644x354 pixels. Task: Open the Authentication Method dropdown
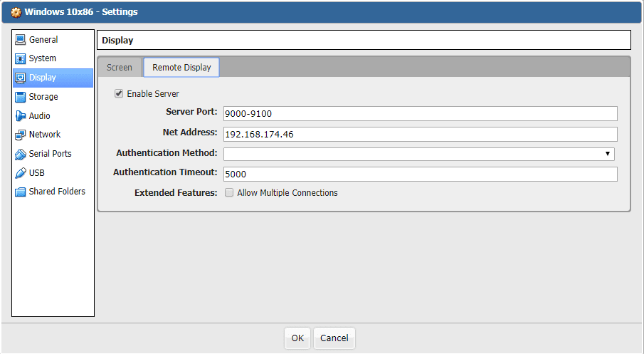[418, 154]
